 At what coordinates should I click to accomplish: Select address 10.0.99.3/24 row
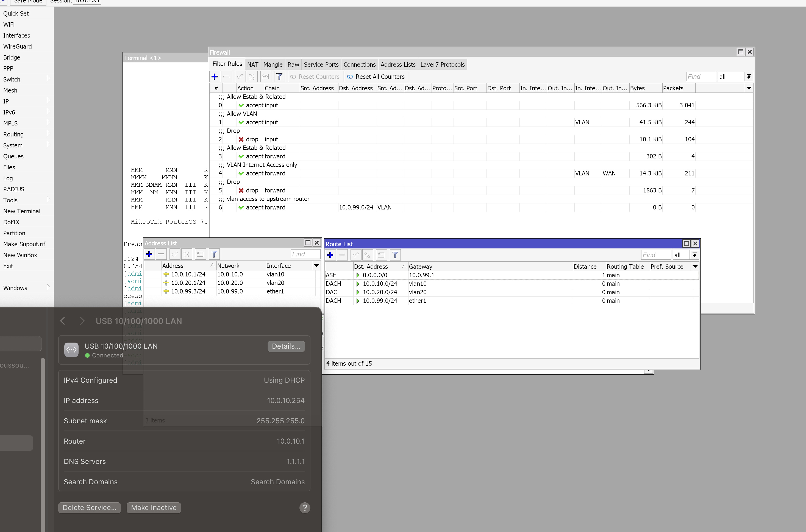tap(232, 292)
